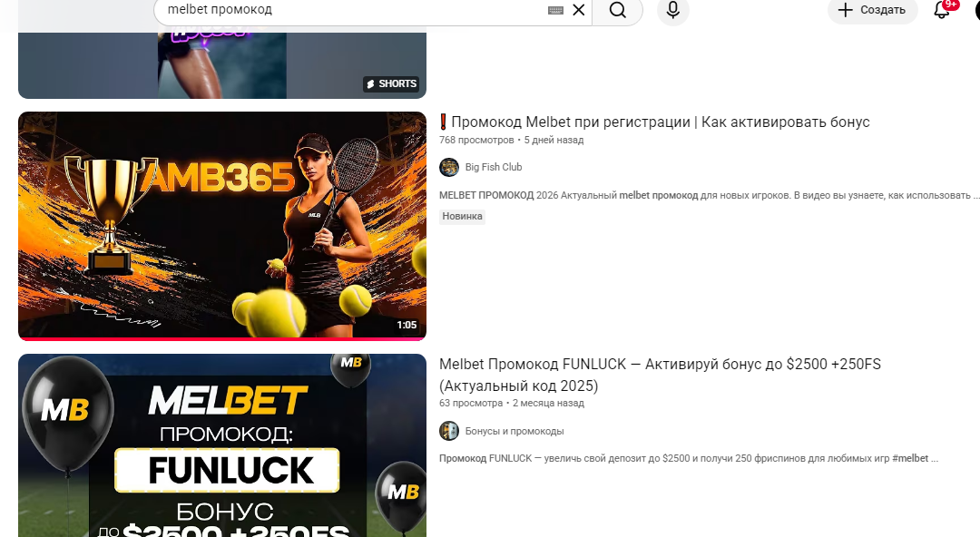The image size is (980, 537).
Task: Open the Создать menu button
Action: (873, 10)
